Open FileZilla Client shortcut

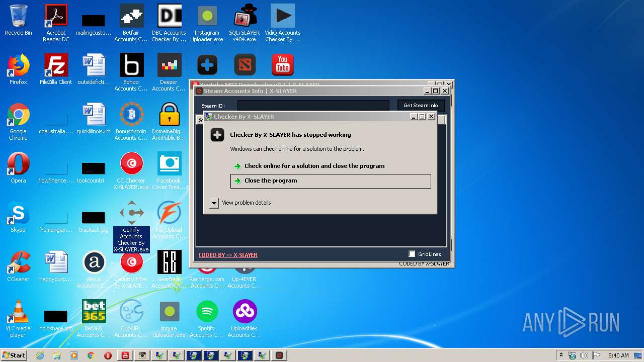[56, 69]
